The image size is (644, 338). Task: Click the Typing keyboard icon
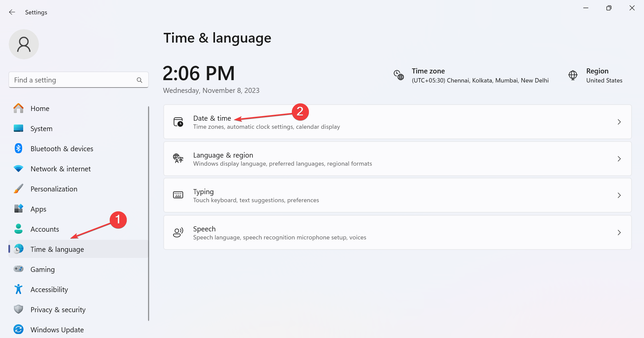(178, 195)
